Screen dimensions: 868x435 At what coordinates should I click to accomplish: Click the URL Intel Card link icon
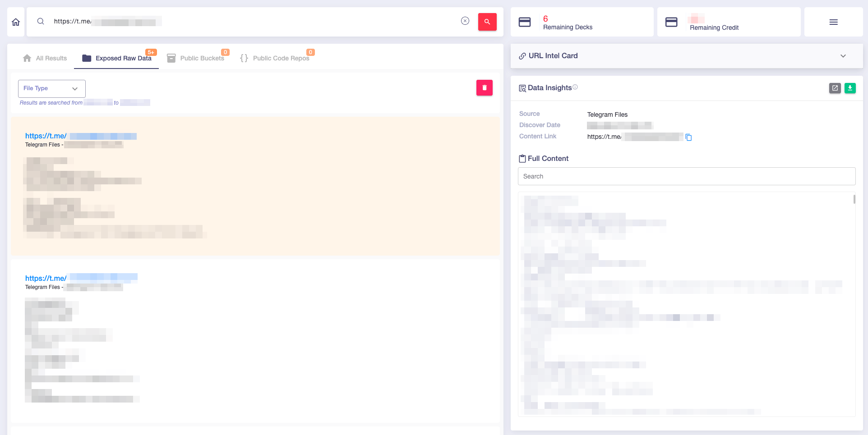tap(522, 56)
